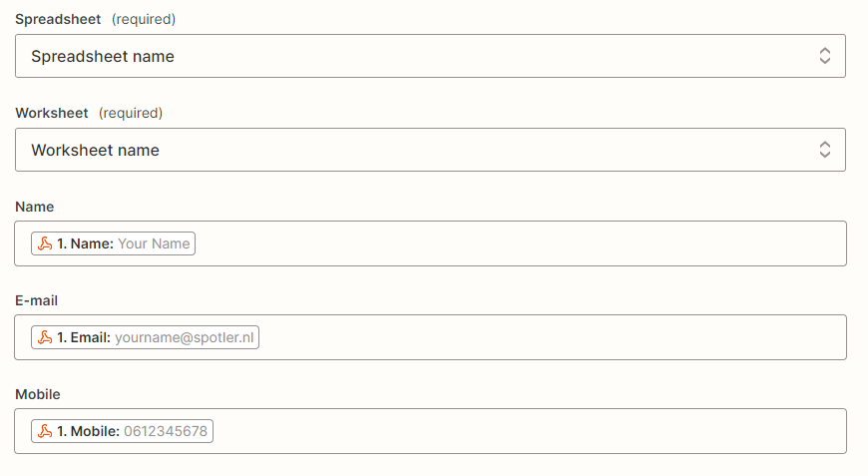Click the 'E-mail' field label

(x=37, y=300)
